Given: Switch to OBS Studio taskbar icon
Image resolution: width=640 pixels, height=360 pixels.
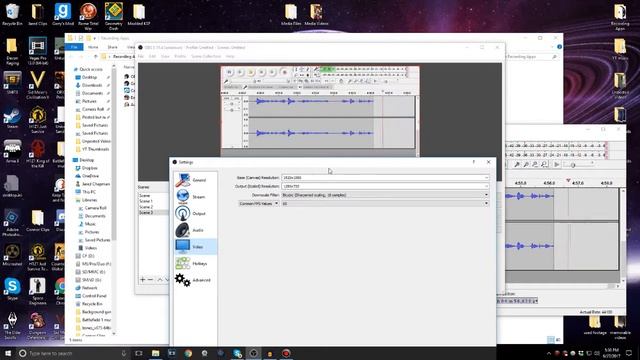Looking at the screenshot, I should point(253,353).
